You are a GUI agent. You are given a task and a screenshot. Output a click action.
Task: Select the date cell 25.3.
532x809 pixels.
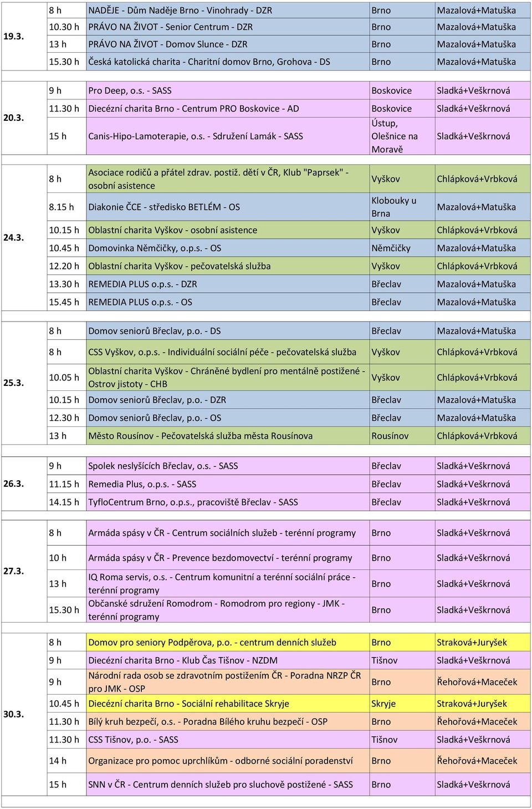pyautogui.click(x=13, y=383)
